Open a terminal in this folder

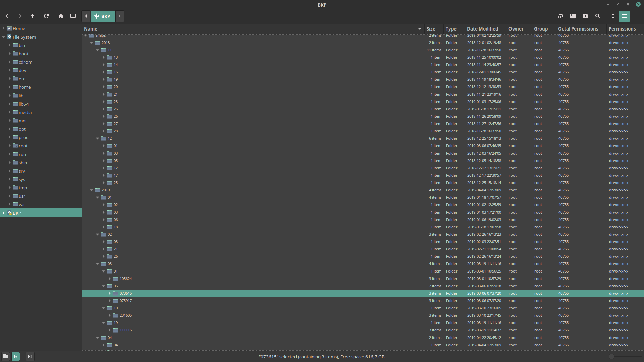coord(573,16)
